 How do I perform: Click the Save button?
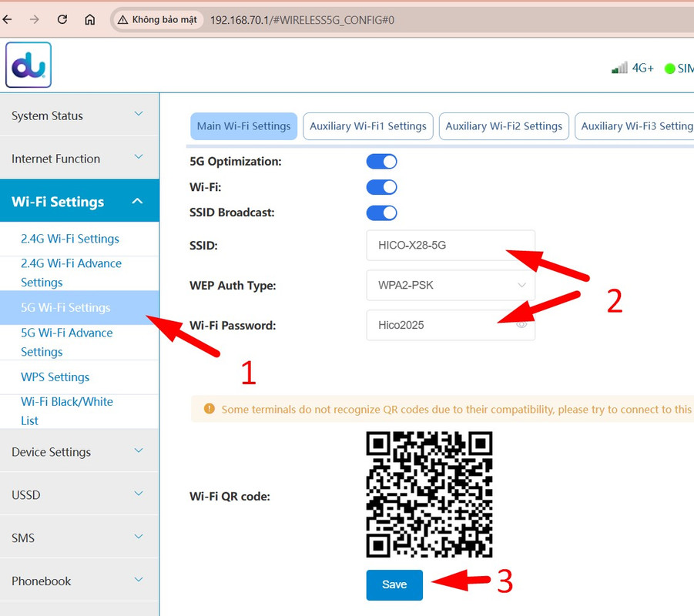(x=394, y=584)
